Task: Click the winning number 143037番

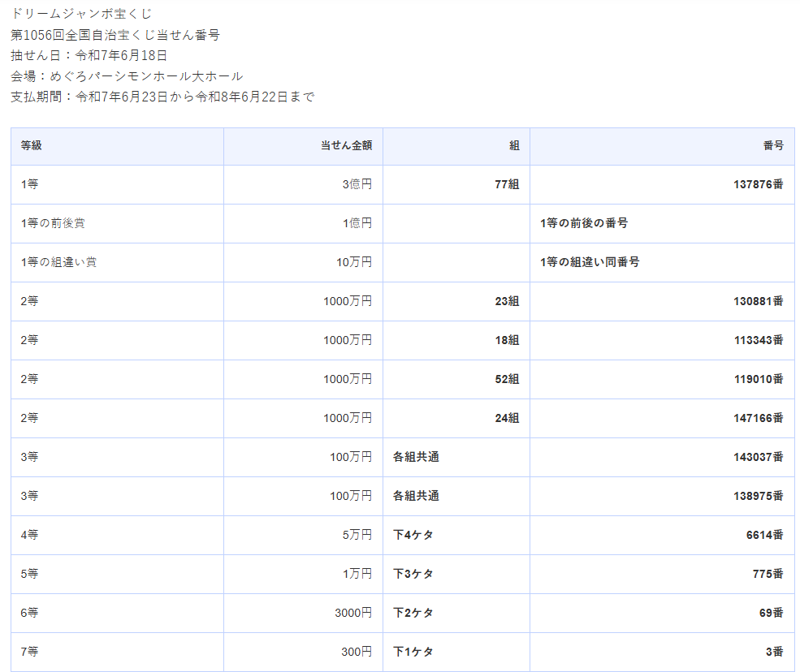Action: pos(759,457)
